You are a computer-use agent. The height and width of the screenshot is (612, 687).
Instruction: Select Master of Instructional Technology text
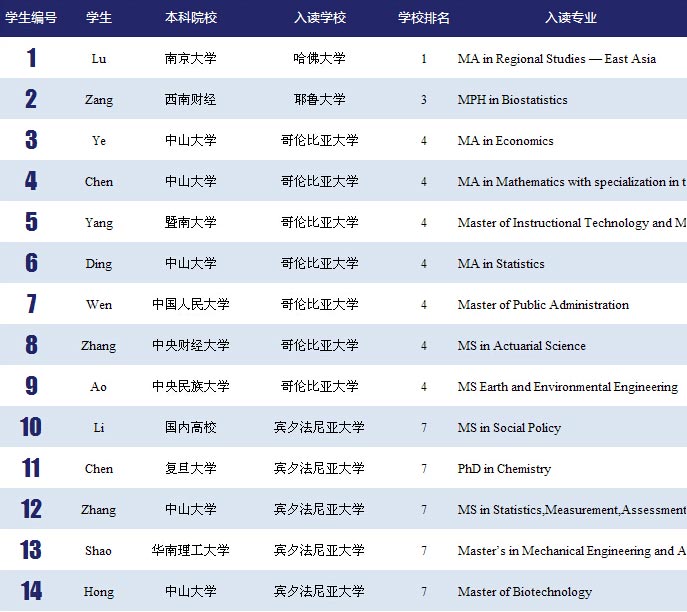[572, 223]
